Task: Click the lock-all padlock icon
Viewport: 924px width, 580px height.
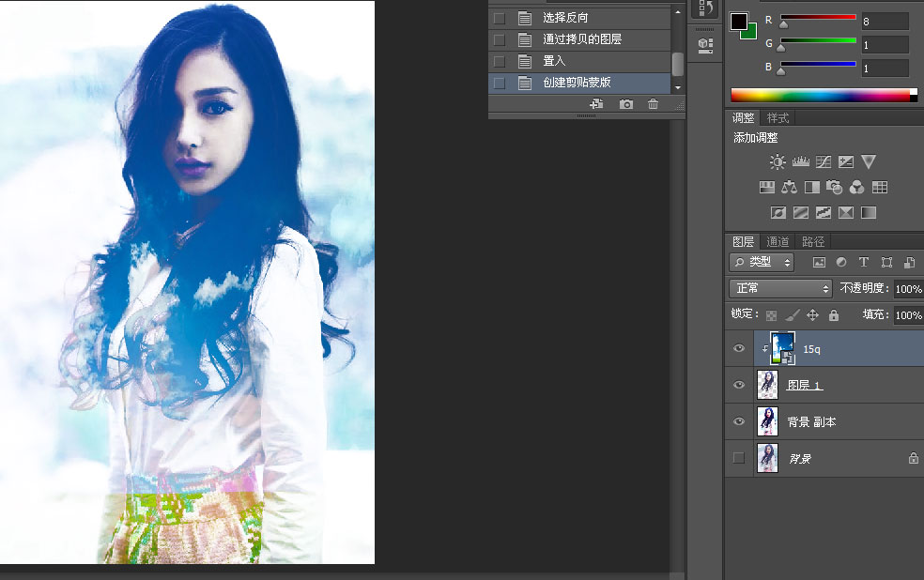Action: (x=833, y=315)
